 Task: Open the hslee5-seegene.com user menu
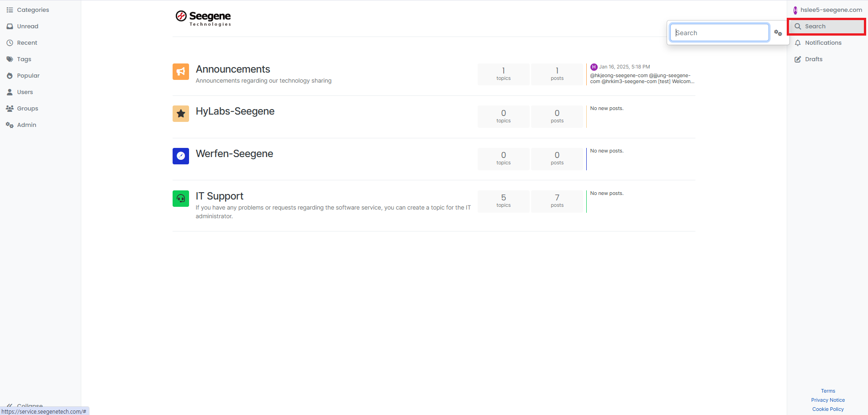point(827,10)
